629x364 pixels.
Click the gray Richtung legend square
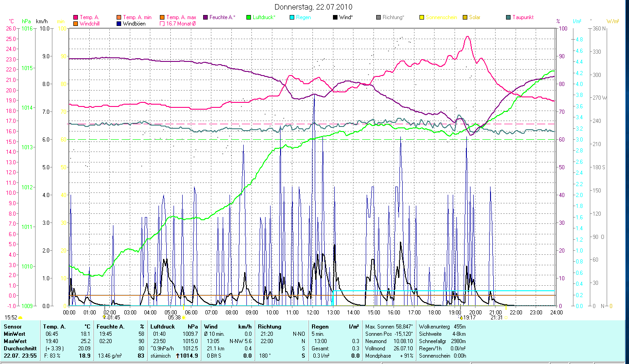point(378,17)
